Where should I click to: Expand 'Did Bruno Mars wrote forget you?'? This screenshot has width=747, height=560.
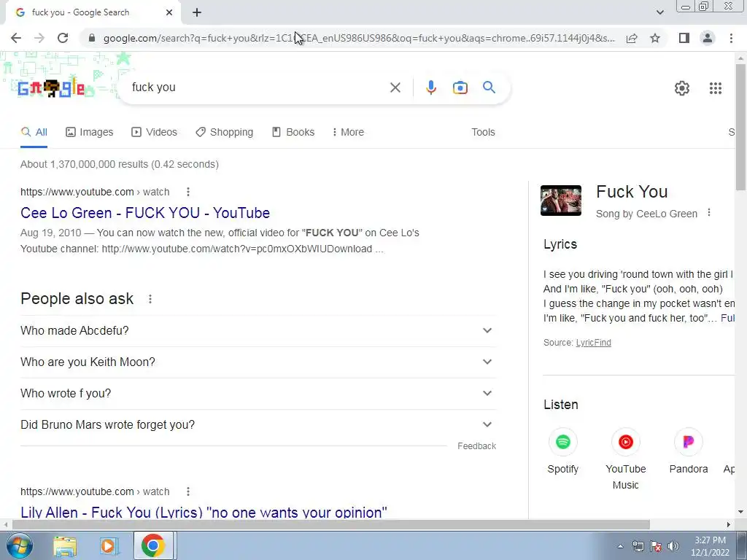click(x=258, y=425)
